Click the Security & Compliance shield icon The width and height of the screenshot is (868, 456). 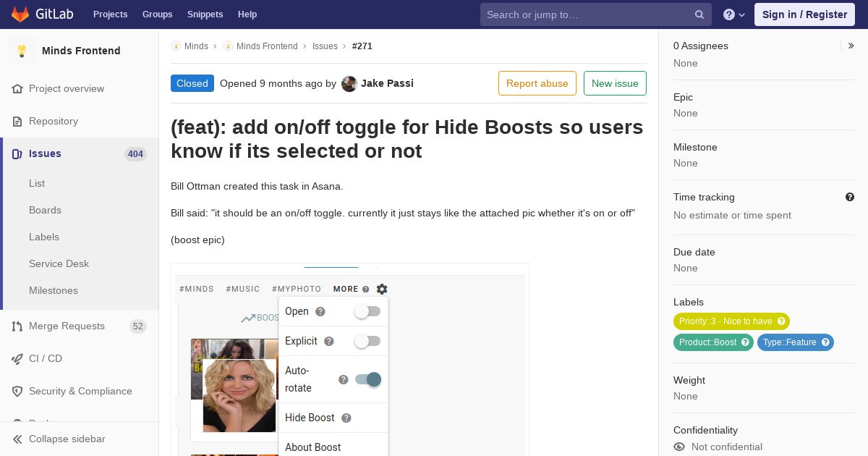click(17, 391)
